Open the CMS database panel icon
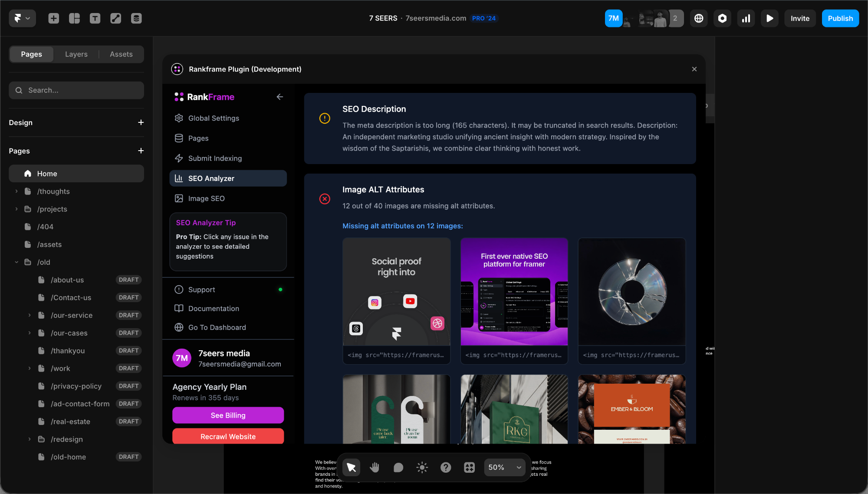The image size is (868, 494). coord(136,18)
